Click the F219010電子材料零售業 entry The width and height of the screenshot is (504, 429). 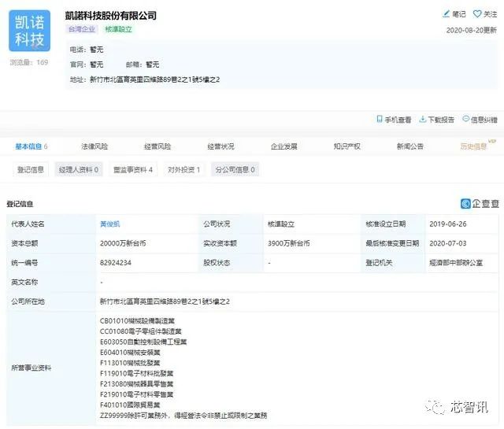(x=136, y=394)
